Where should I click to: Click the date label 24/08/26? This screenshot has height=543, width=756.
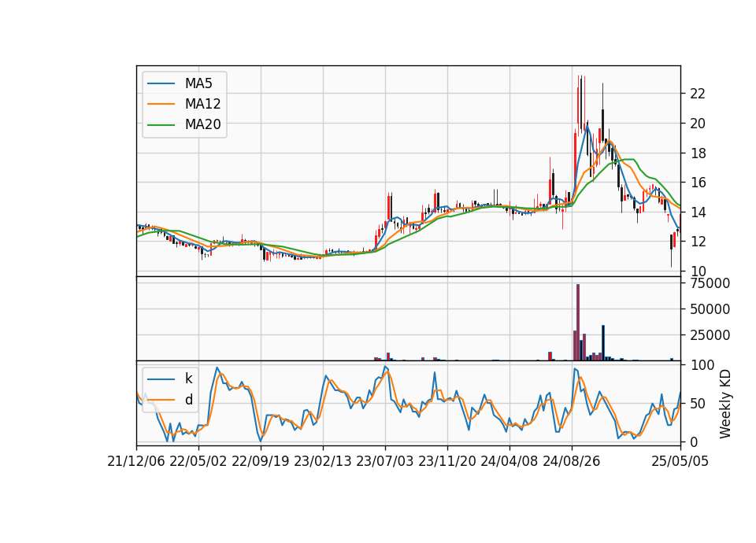pyautogui.click(x=572, y=461)
